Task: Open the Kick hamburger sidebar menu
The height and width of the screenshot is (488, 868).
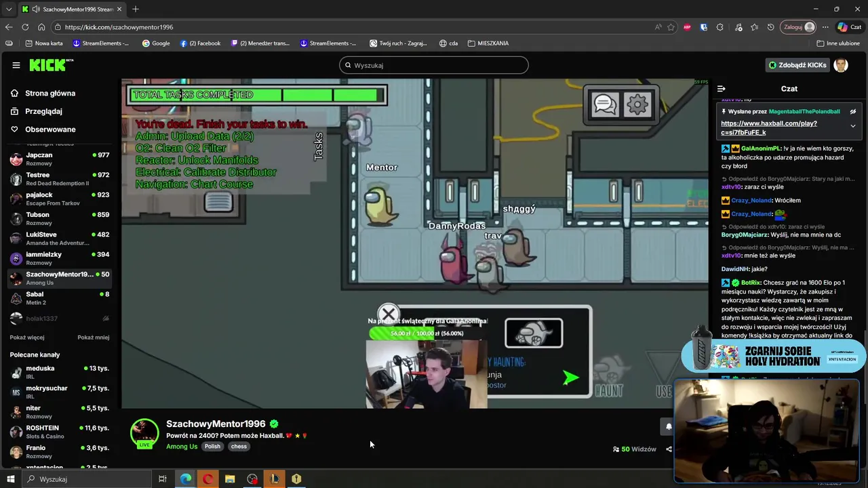Action: coord(16,65)
